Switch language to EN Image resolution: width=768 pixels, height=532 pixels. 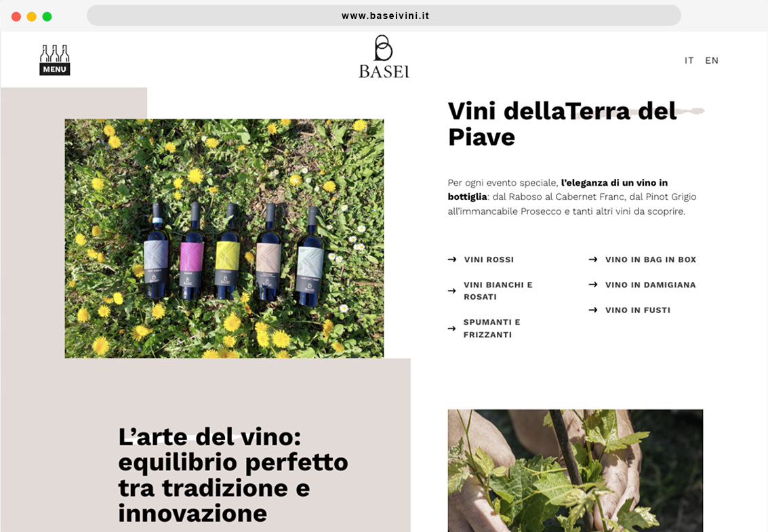712,60
